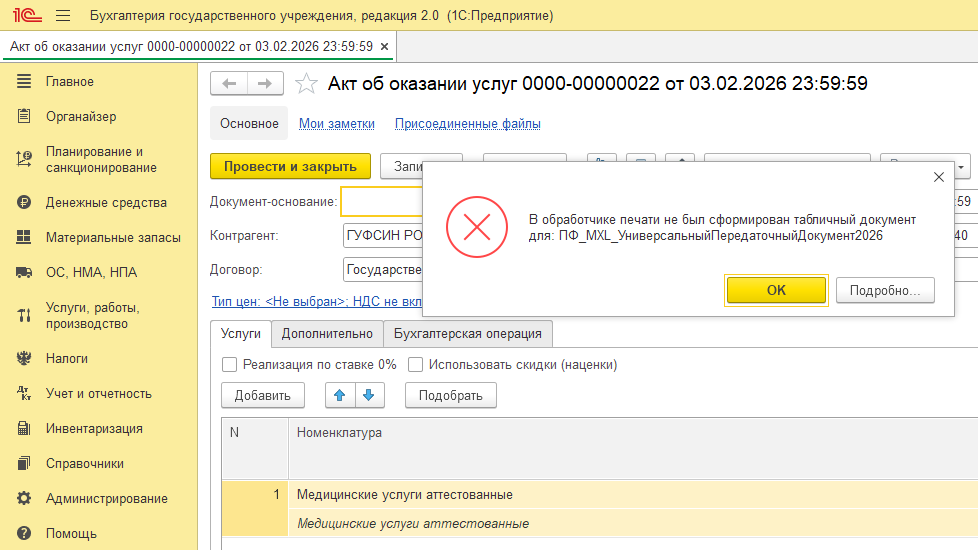Move row up with blue up arrow
This screenshot has width=978, height=550.
click(x=340, y=395)
